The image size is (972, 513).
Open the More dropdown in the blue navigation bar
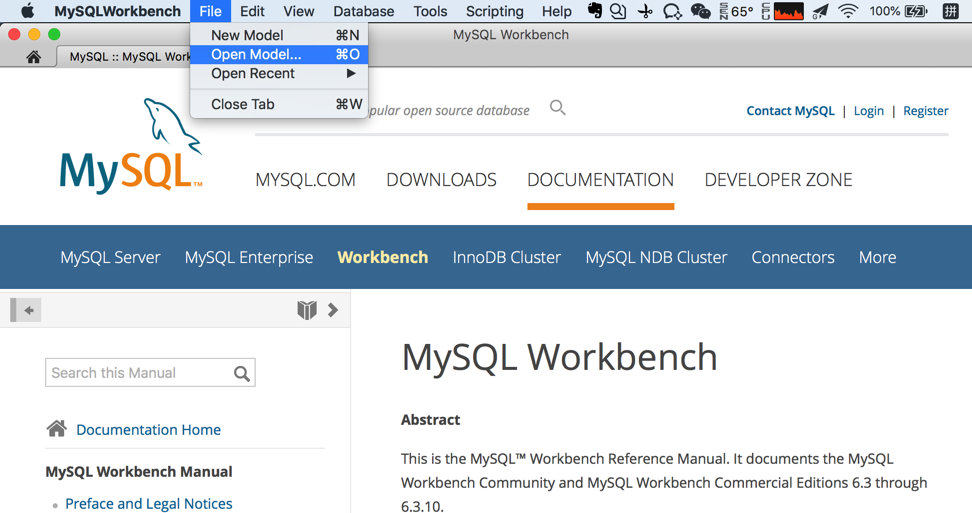coord(877,257)
